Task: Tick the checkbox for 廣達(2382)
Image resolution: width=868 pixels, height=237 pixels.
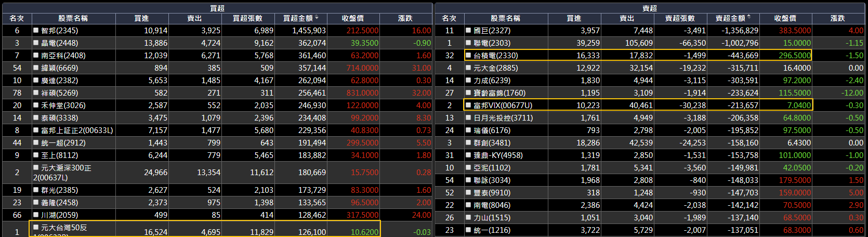Action: [36, 81]
